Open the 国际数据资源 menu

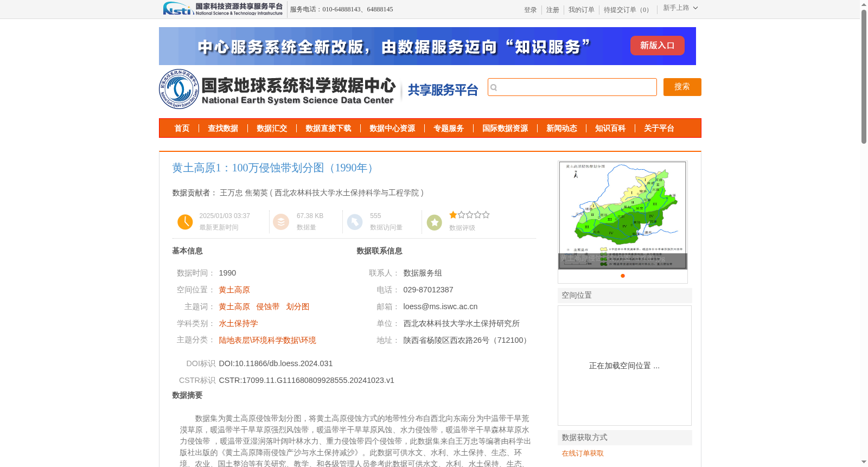click(x=505, y=129)
